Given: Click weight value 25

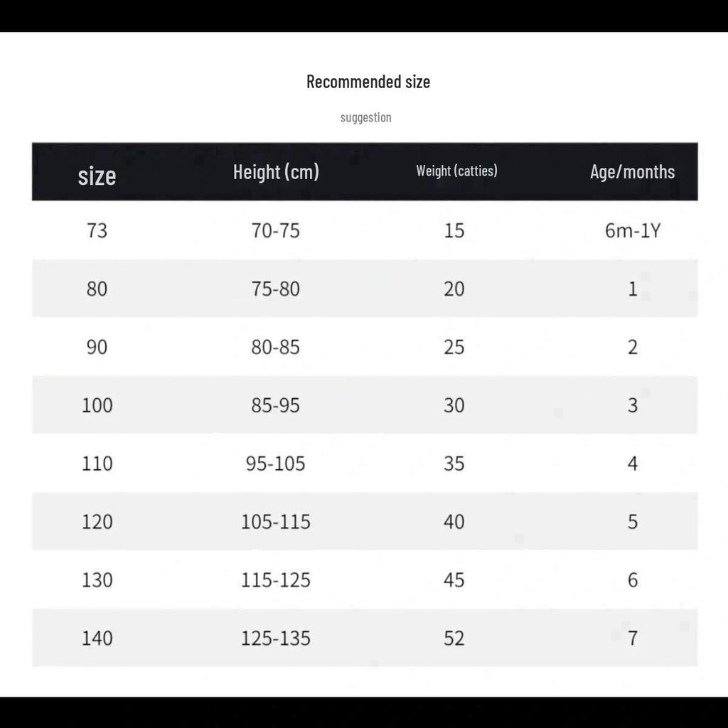Looking at the screenshot, I should click(454, 347).
